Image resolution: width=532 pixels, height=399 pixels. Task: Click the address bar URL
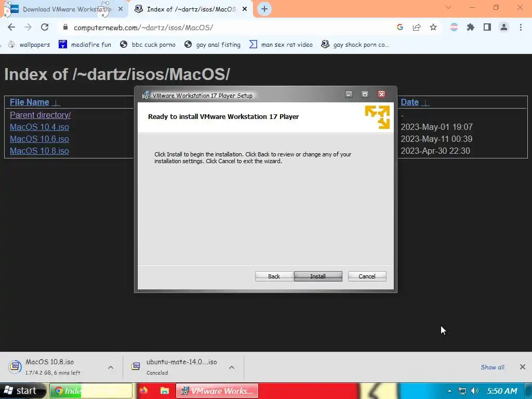[x=143, y=28]
